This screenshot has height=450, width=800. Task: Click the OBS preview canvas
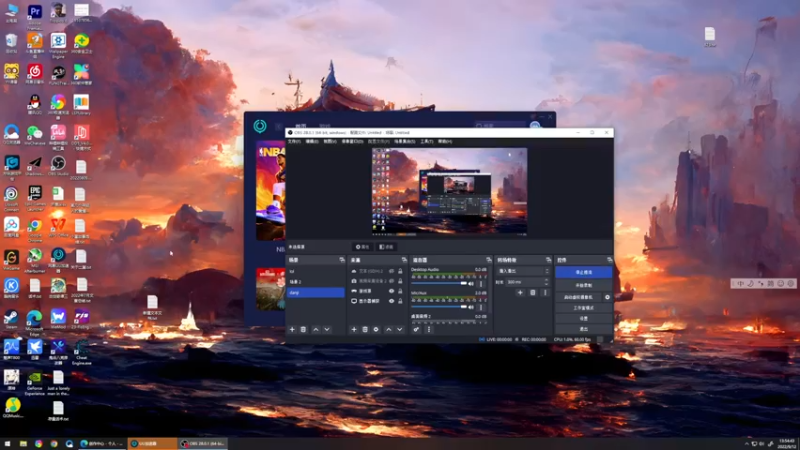click(449, 192)
